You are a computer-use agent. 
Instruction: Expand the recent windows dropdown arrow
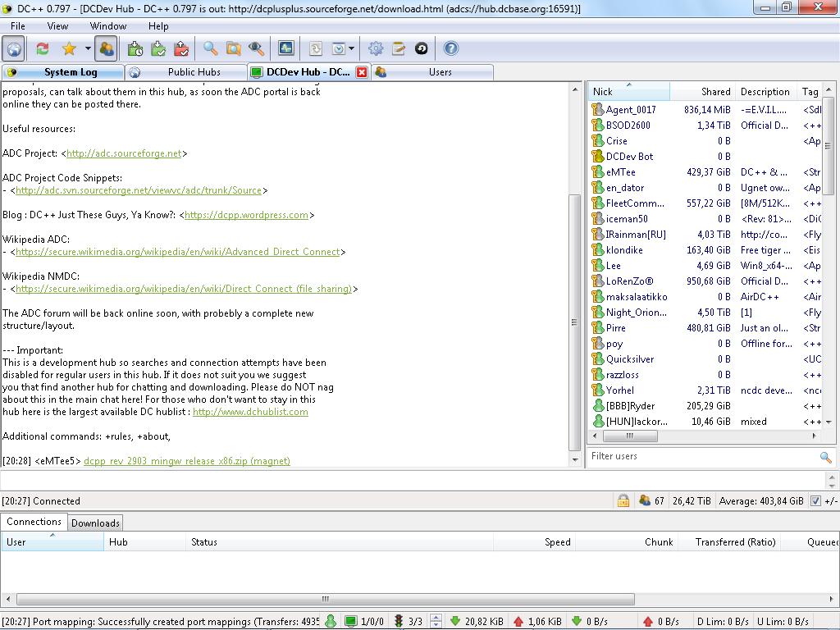point(351,48)
